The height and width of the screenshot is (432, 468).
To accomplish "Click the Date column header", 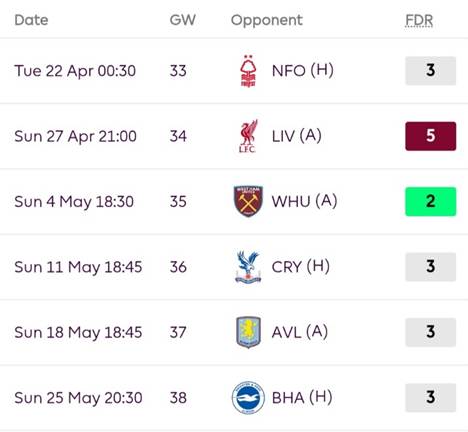I will click(31, 20).
